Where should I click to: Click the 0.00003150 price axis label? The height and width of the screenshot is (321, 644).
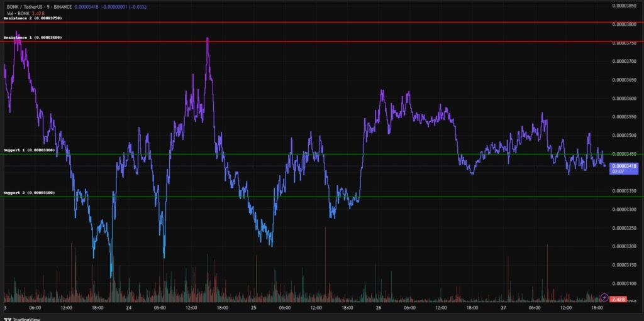click(x=625, y=264)
